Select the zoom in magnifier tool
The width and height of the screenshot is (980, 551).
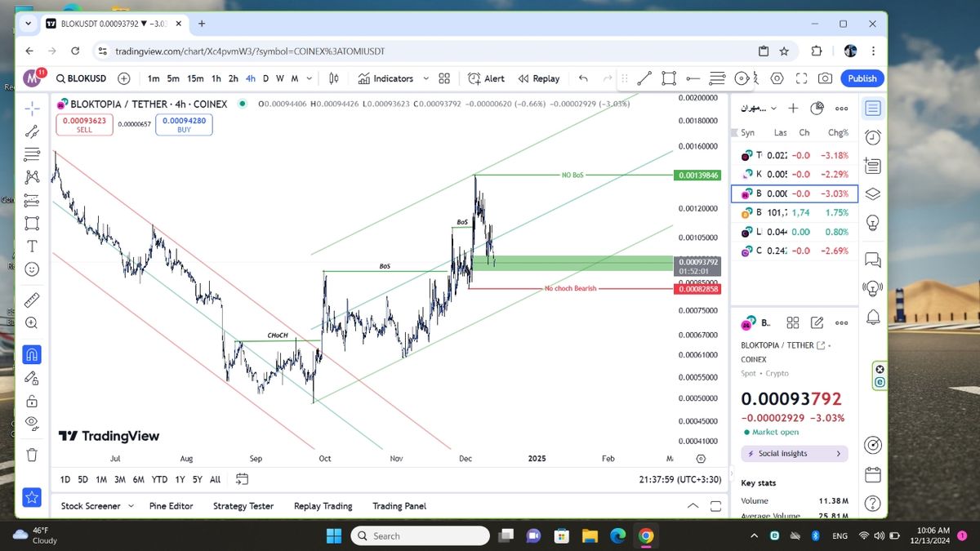(x=32, y=322)
